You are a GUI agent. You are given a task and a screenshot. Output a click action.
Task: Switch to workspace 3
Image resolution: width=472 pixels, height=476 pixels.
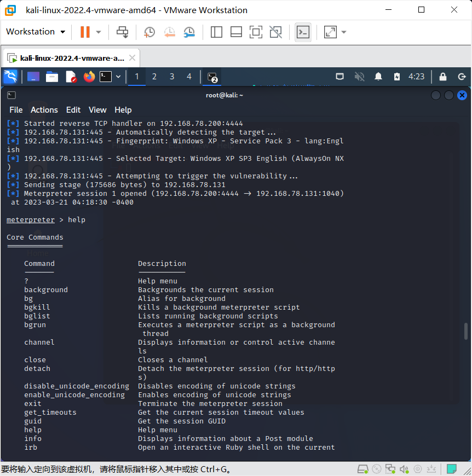coord(172,77)
